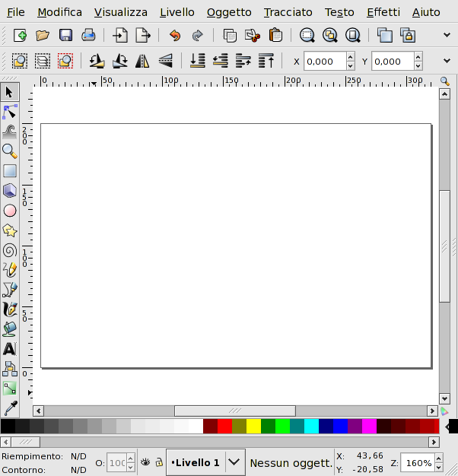458x476 pixels.
Task: Pick the Tweak tool
Action: pos(10,132)
